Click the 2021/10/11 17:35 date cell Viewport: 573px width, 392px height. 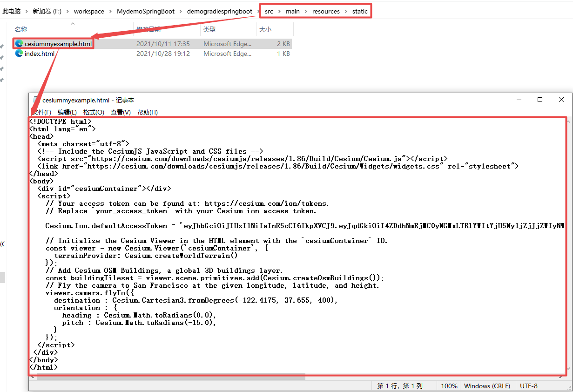click(x=163, y=44)
